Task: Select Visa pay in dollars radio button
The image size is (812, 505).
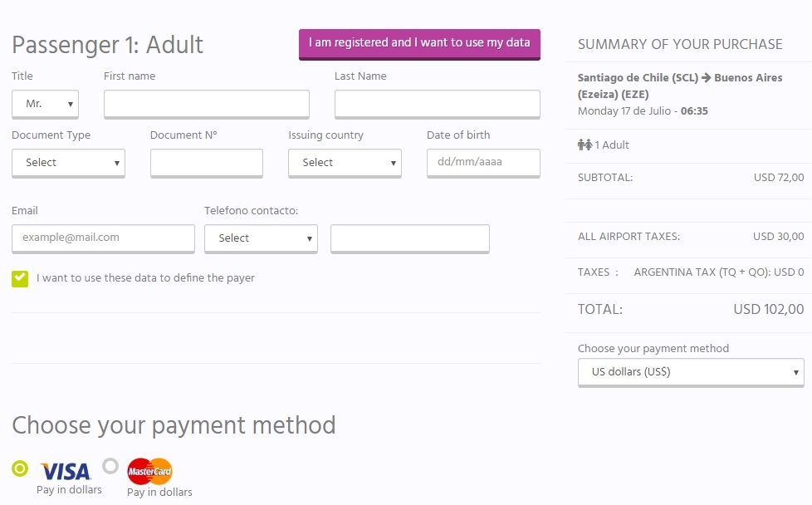Action: point(20,468)
